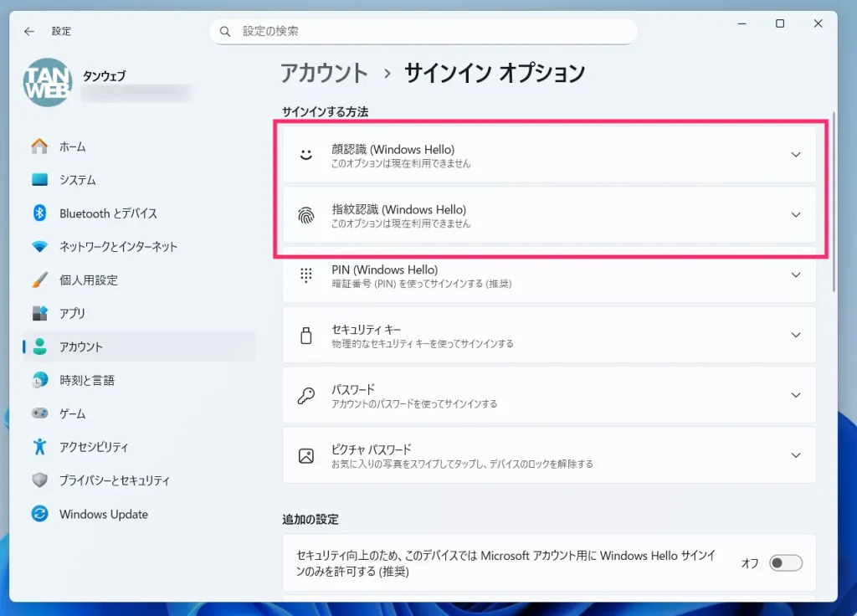Viewport: 857px width, 616px height.
Task: Click the Bluetooth icon in sidebar
Action: [39, 213]
